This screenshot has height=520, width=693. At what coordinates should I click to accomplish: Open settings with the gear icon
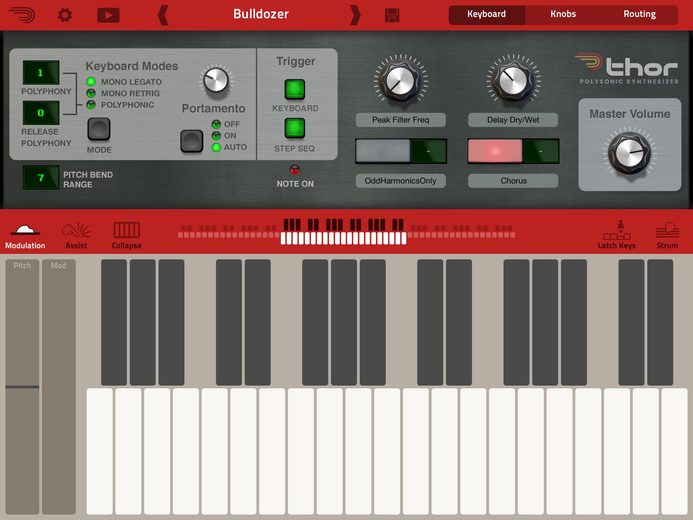click(65, 15)
